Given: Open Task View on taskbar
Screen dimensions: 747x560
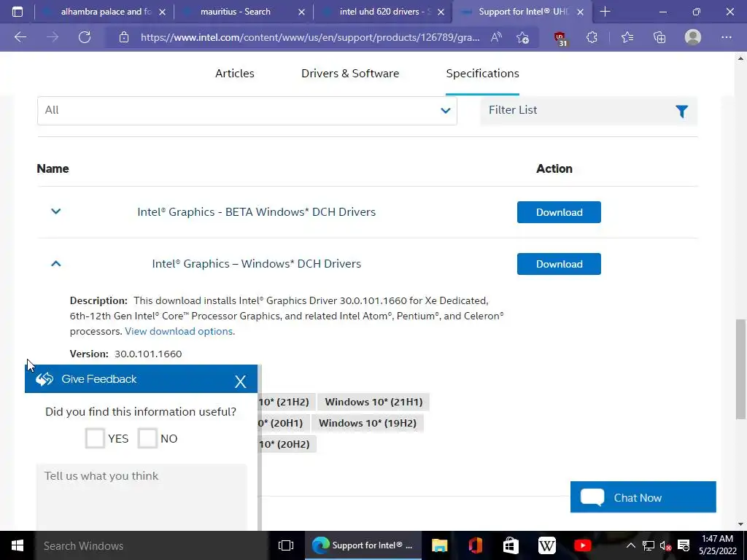Looking at the screenshot, I should (x=286, y=545).
